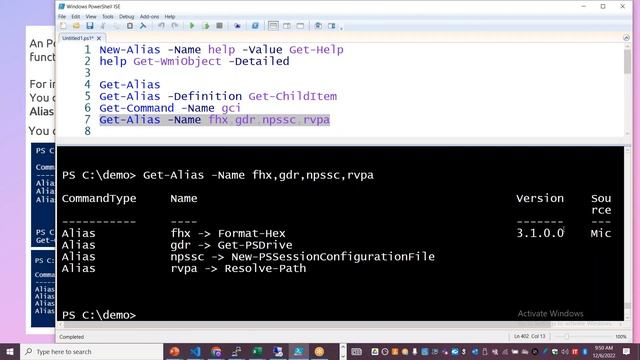The width and height of the screenshot is (640, 360).
Task: Click the taskbar clock showing 9:50 AM
Action: pyautogui.click(x=604, y=351)
